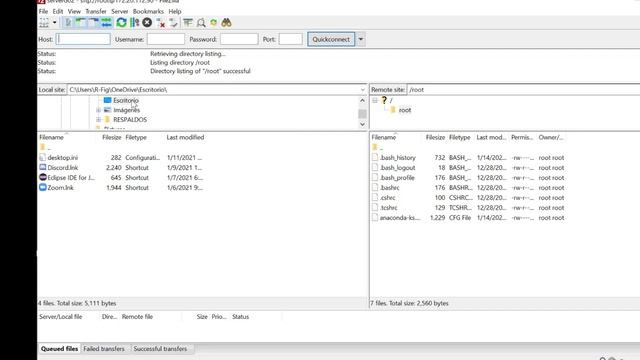The height and width of the screenshot is (360, 640).
Task: Open the Help menu
Action: [175, 11]
